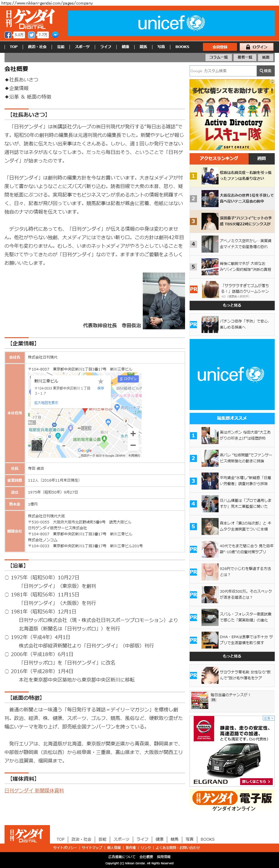Open the 政治・社会 menu item
The image size is (279, 868).
[x=37, y=47]
